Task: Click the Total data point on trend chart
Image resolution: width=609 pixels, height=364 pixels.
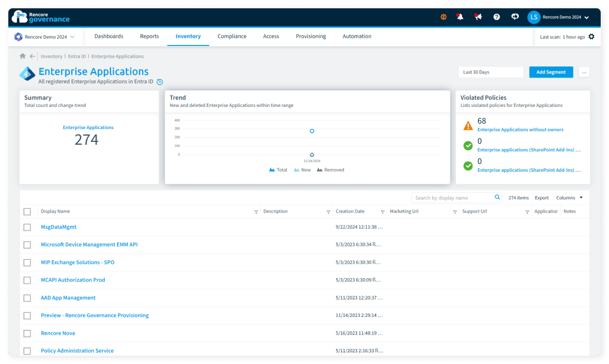Action: click(312, 131)
